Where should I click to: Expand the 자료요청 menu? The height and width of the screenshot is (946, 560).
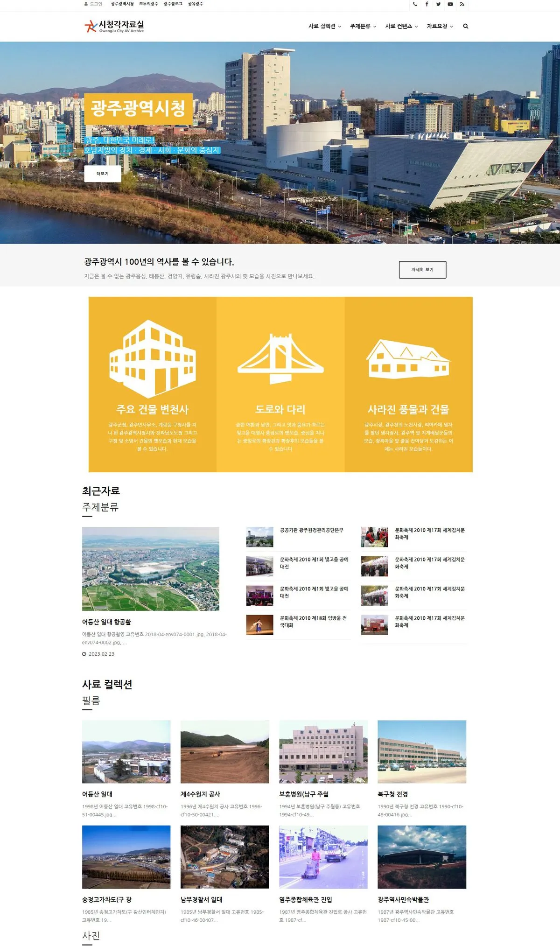(440, 26)
